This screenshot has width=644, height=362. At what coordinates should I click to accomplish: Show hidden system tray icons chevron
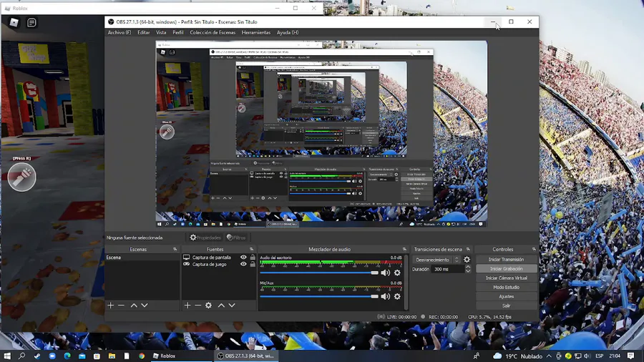click(549, 356)
